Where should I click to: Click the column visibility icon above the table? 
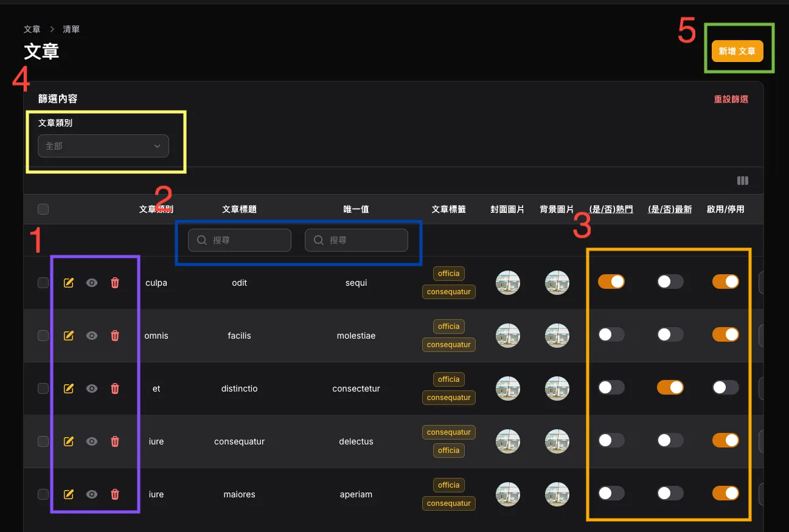click(x=742, y=181)
